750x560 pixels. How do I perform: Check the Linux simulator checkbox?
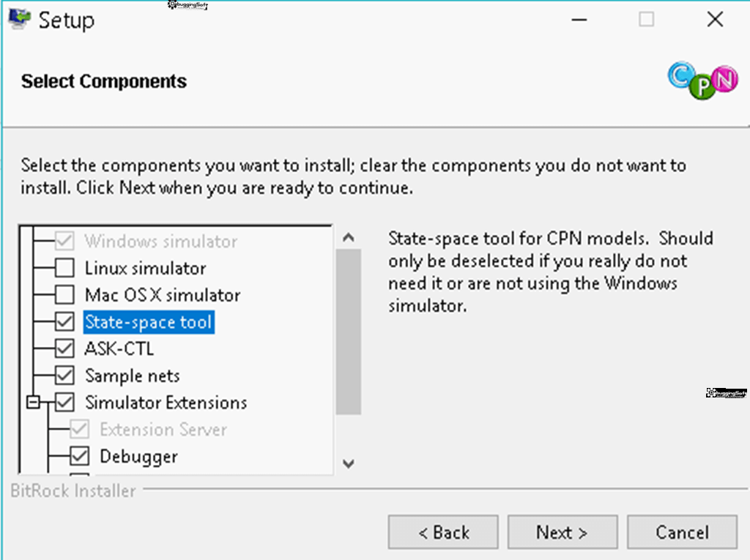[x=64, y=268]
